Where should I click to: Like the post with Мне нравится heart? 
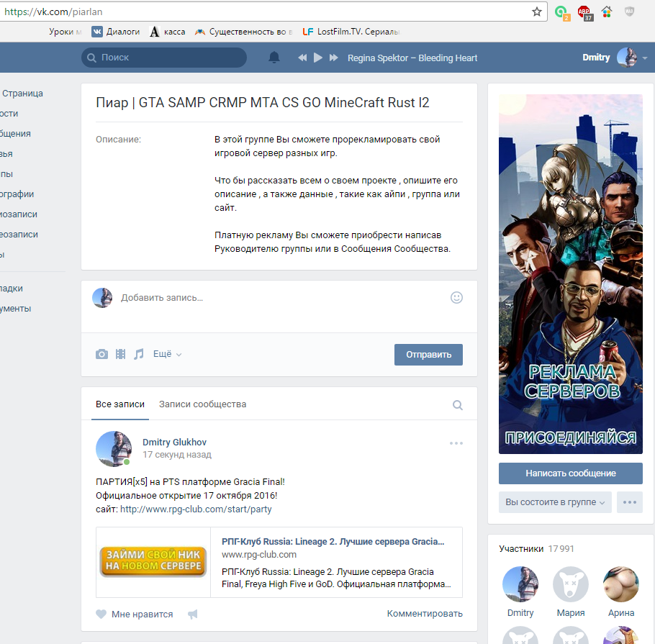pos(134,614)
